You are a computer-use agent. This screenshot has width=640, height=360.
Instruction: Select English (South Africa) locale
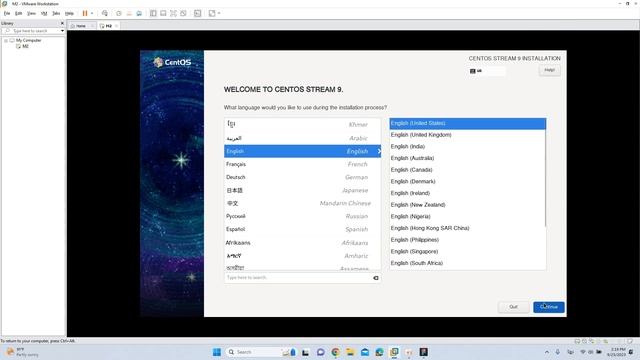pyautogui.click(x=467, y=263)
